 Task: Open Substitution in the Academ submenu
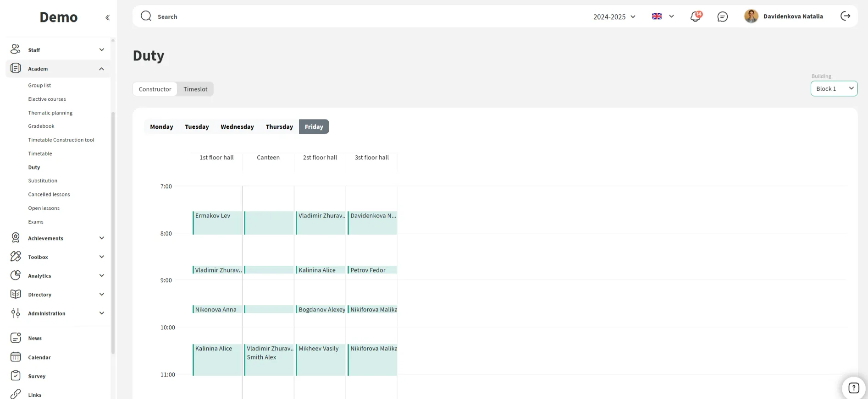point(43,180)
